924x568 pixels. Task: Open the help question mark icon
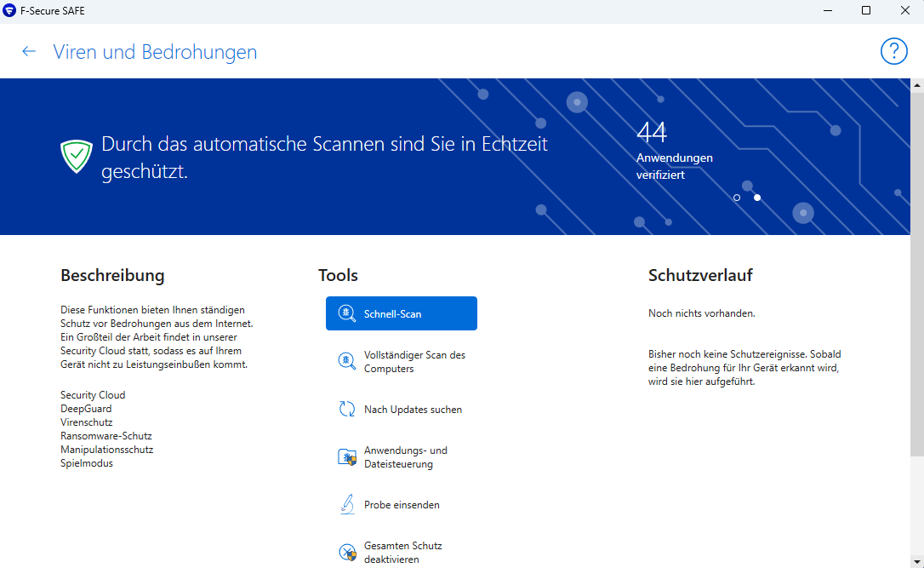[x=893, y=51]
